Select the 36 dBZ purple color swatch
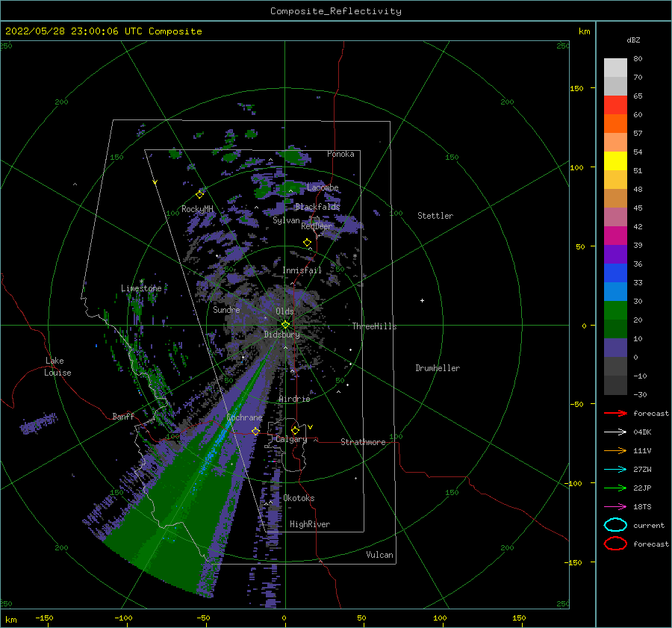The width and height of the screenshot is (672, 628). click(615, 254)
